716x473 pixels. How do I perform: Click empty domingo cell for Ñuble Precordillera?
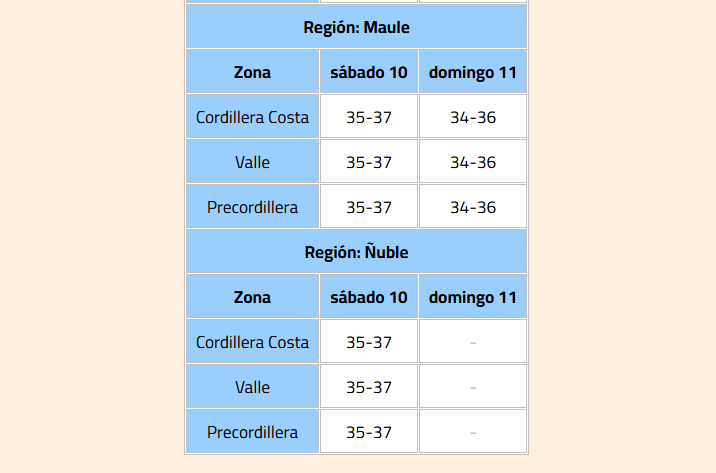(473, 432)
